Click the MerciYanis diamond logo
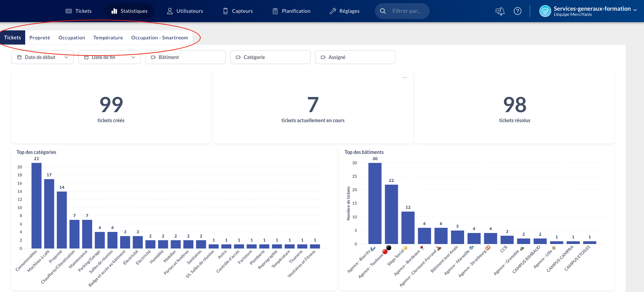 pos(545,11)
